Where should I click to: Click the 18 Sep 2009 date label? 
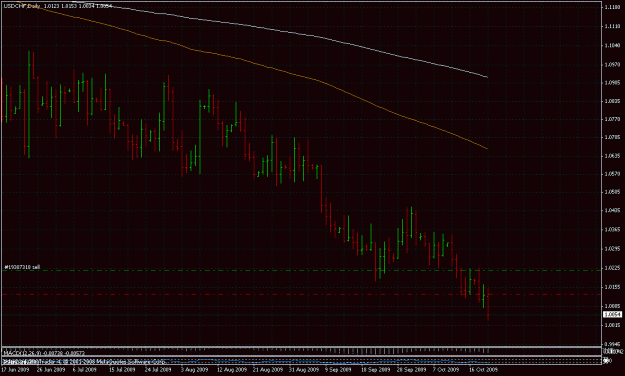(375, 370)
